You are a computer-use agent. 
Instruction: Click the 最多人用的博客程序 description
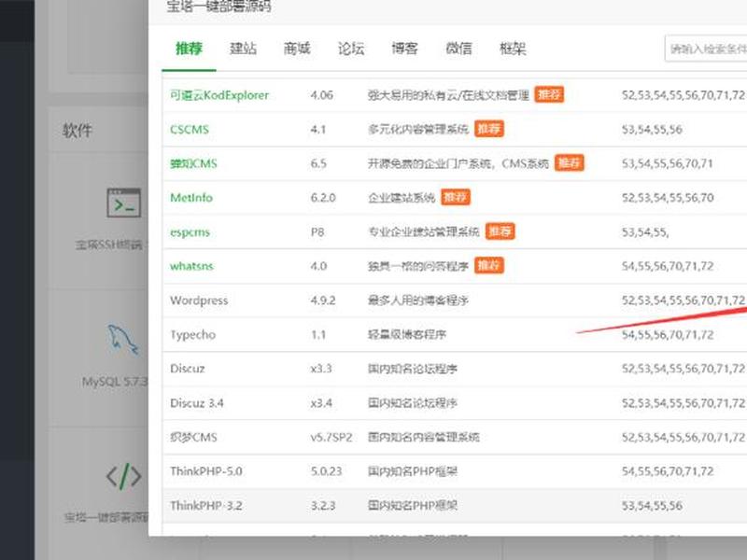click(x=417, y=301)
